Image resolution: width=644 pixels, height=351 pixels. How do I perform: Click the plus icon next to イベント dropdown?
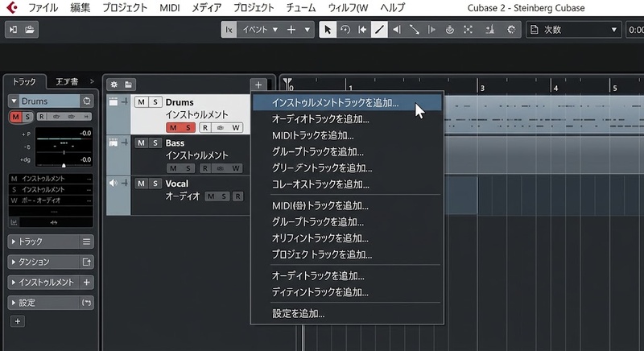point(291,30)
